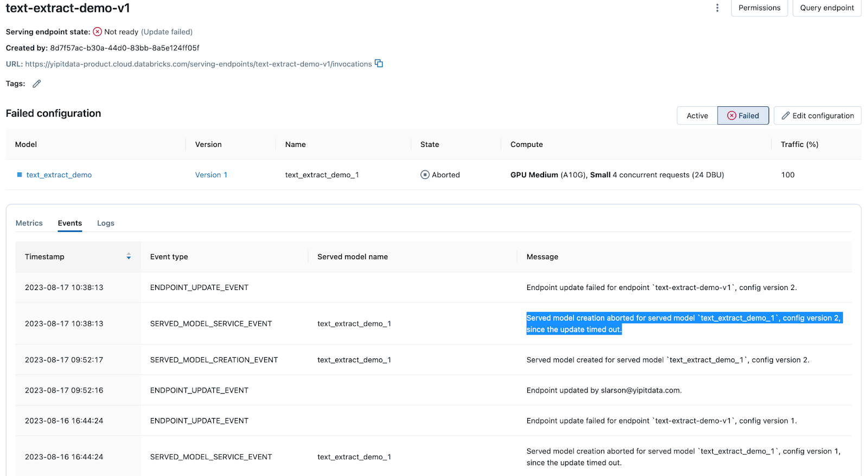The height and width of the screenshot is (476, 868).
Task: Click the Permissions button
Action: tap(759, 8)
